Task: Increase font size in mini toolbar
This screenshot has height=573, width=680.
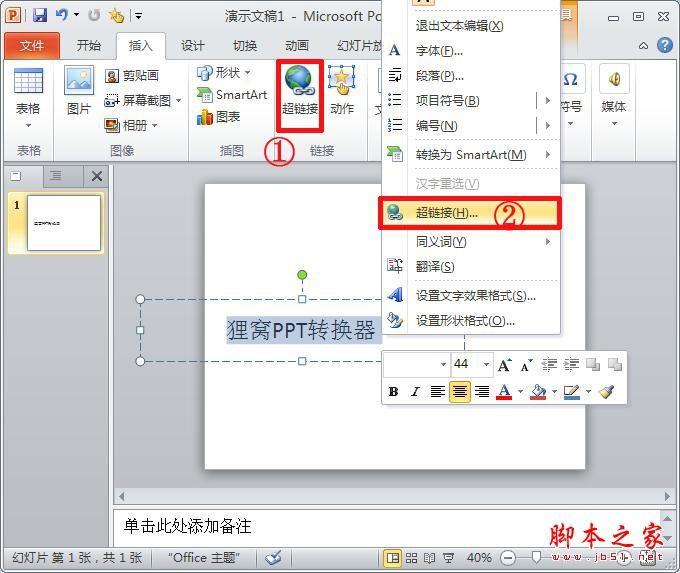Action: 504,365
